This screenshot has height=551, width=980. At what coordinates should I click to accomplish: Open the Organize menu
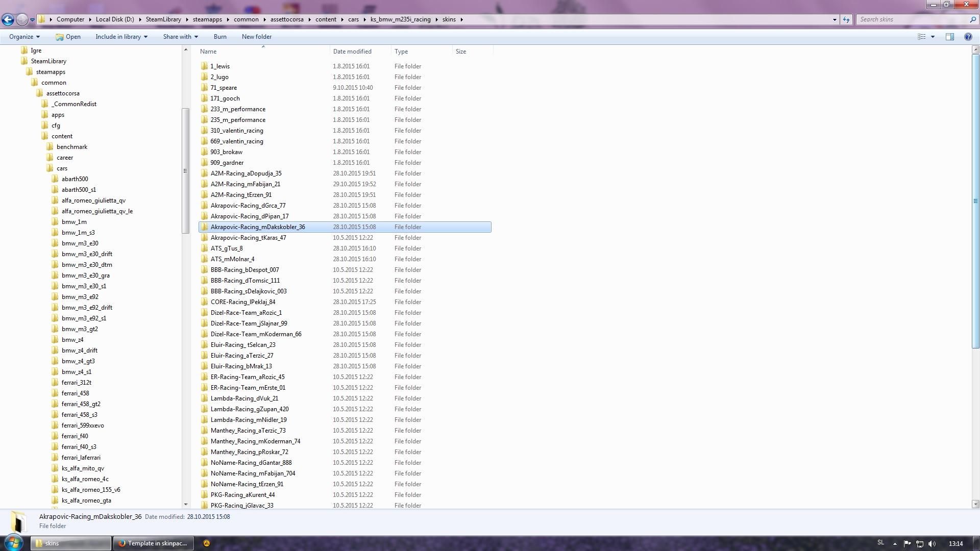click(24, 37)
